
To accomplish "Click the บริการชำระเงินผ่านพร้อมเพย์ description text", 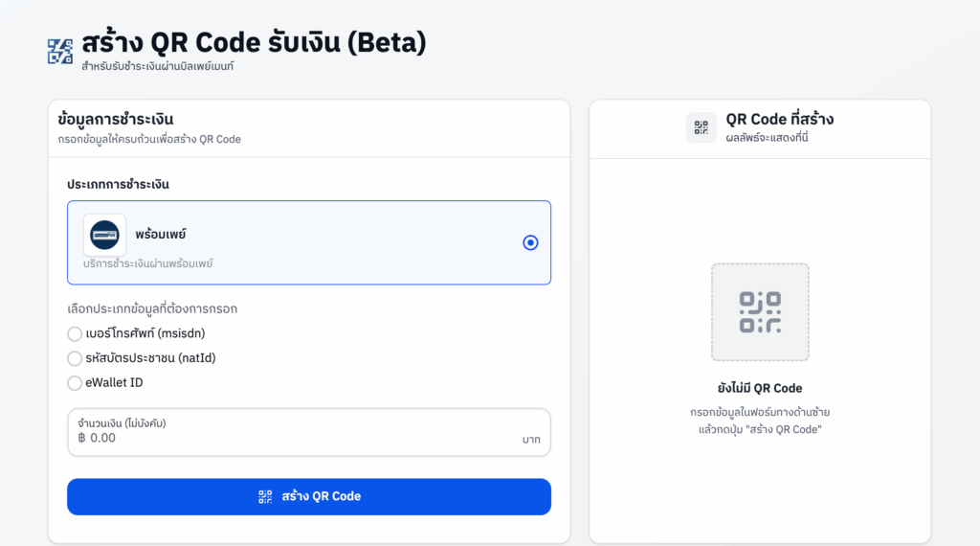I will pyautogui.click(x=147, y=263).
